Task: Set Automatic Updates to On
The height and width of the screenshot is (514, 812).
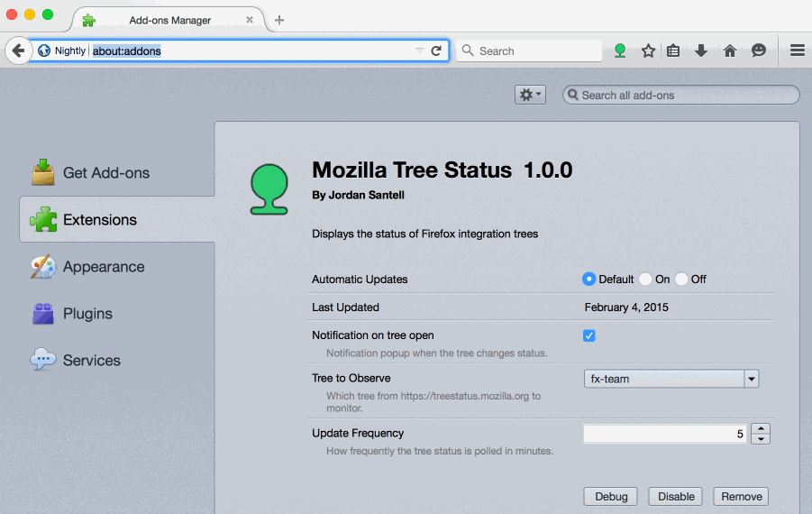Action: click(645, 279)
